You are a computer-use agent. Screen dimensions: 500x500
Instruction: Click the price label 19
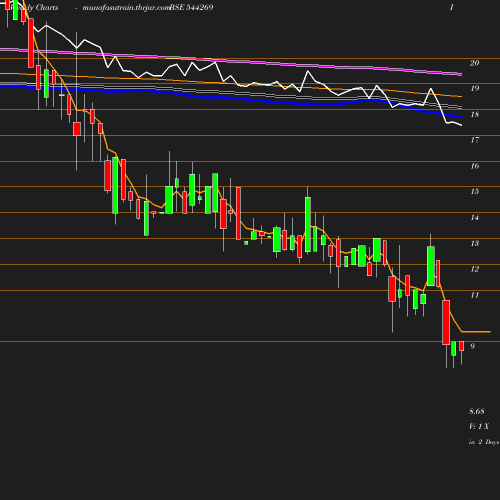(474, 88)
